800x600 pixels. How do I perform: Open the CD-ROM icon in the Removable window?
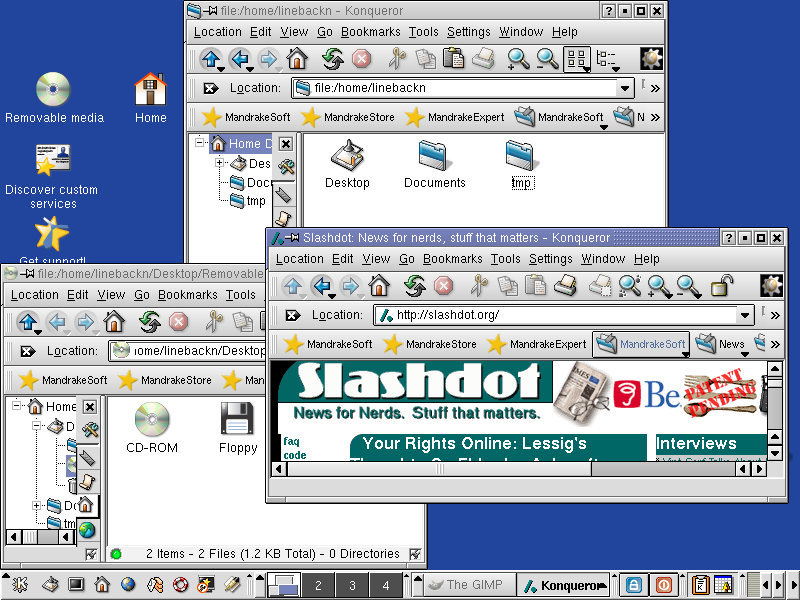coord(152,428)
